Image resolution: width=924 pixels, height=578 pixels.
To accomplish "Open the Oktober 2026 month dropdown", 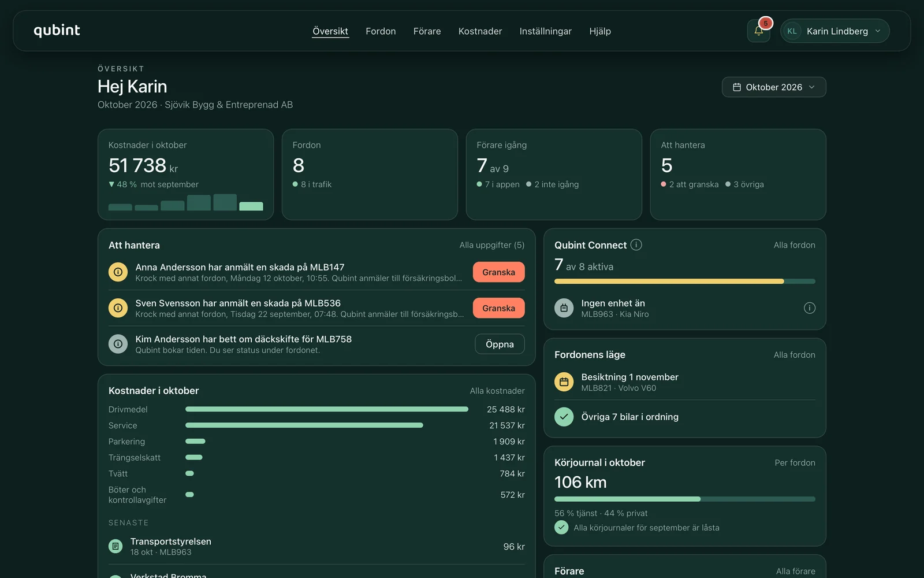I will tap(774, 87).
